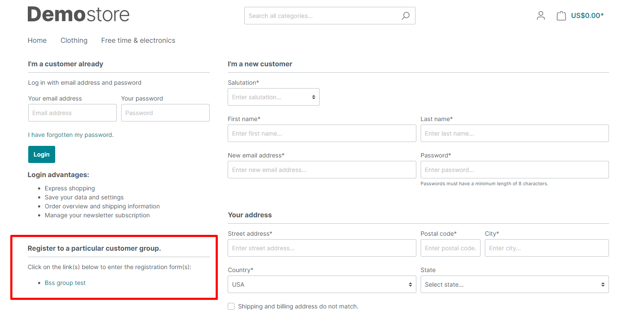Screen dimensions: 644x317
Task: Click the Enter password registration field
Action: [x=515, y=170]
